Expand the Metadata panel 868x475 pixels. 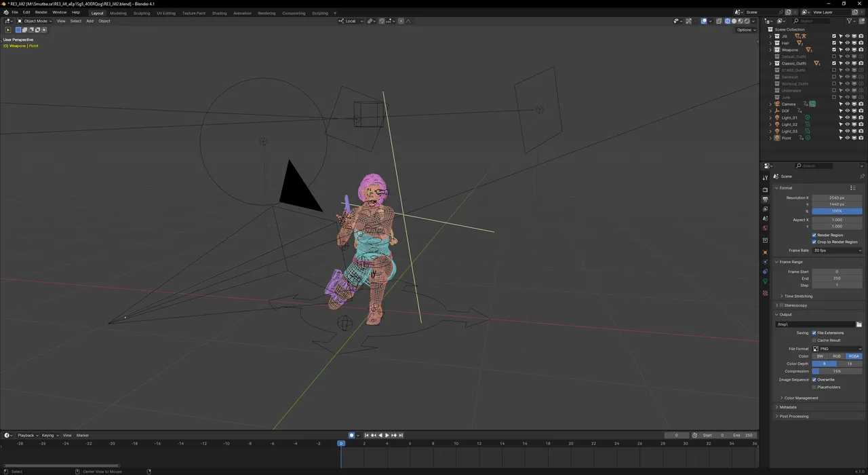pos(787,407)
